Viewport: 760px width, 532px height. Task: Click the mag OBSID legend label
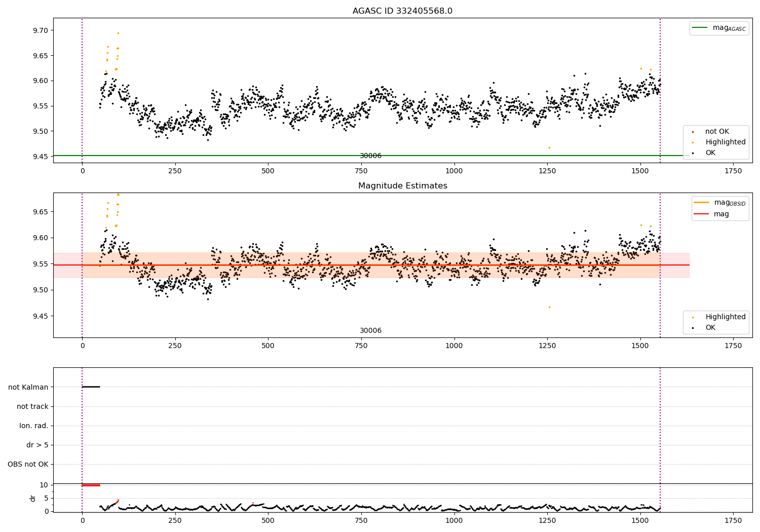(730, 203)
